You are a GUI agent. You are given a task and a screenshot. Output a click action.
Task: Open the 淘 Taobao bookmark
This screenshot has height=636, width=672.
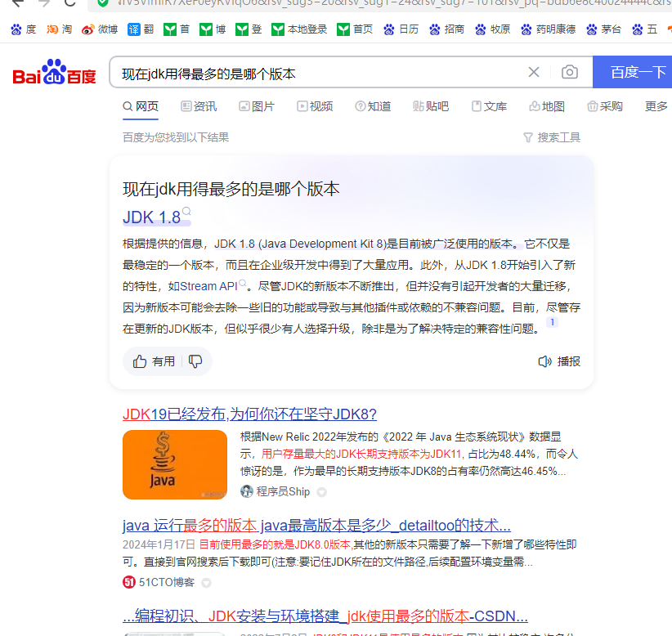[x=59, y=29]
